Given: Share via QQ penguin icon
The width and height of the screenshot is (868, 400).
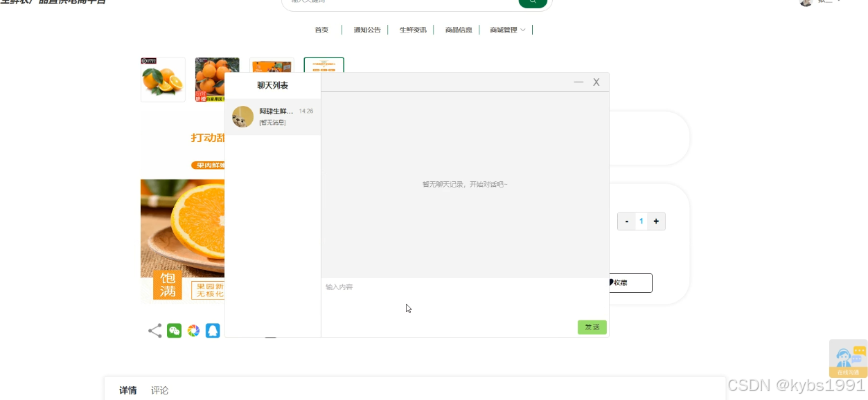Looking at the screenshot, I should (213, 331).
